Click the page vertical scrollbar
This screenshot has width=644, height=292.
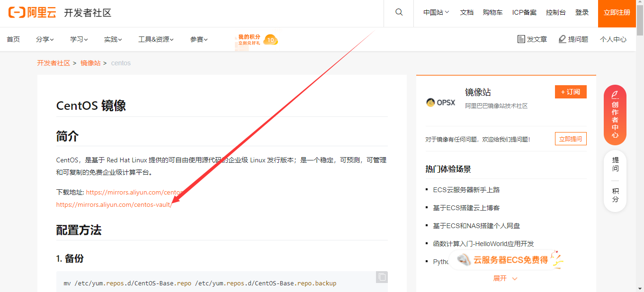tap(640, 21)
